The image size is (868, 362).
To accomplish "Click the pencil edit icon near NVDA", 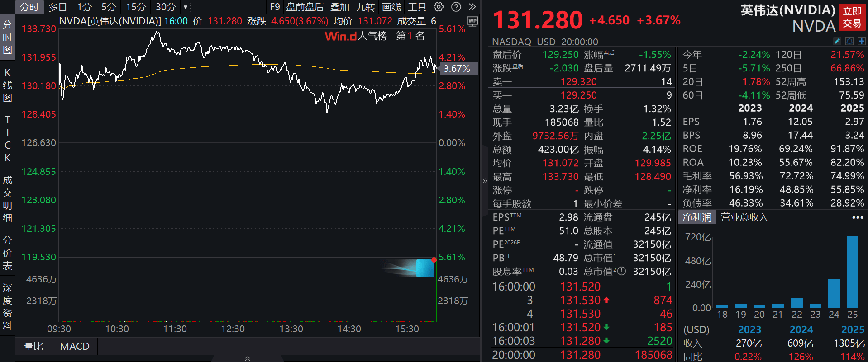I will coord(837,41).
